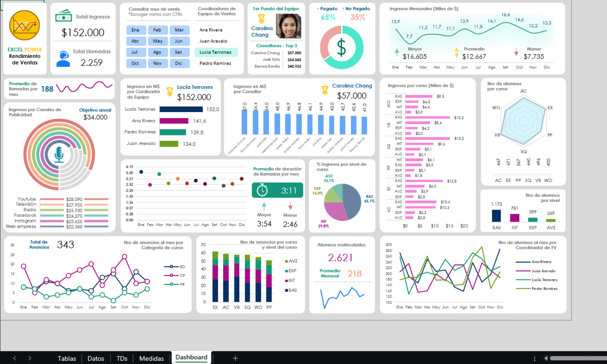Select the Dashboard sheet tab
The image size is (607, 364).
191,358
